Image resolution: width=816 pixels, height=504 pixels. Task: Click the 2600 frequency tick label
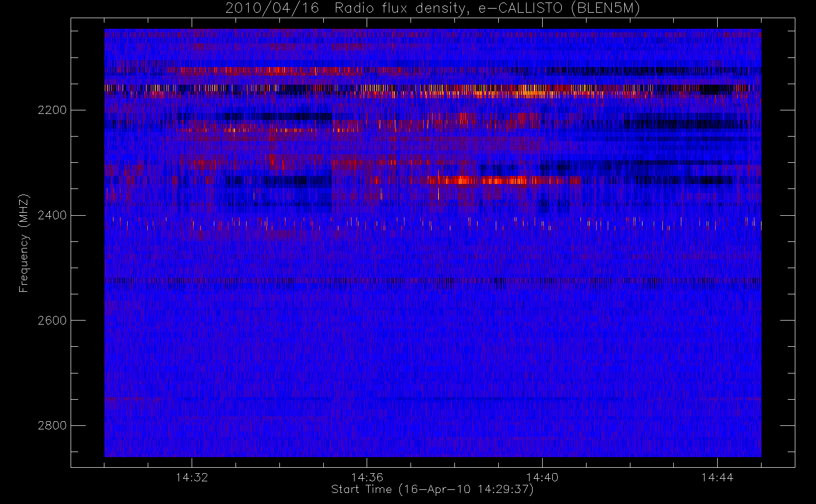(52, 321)
